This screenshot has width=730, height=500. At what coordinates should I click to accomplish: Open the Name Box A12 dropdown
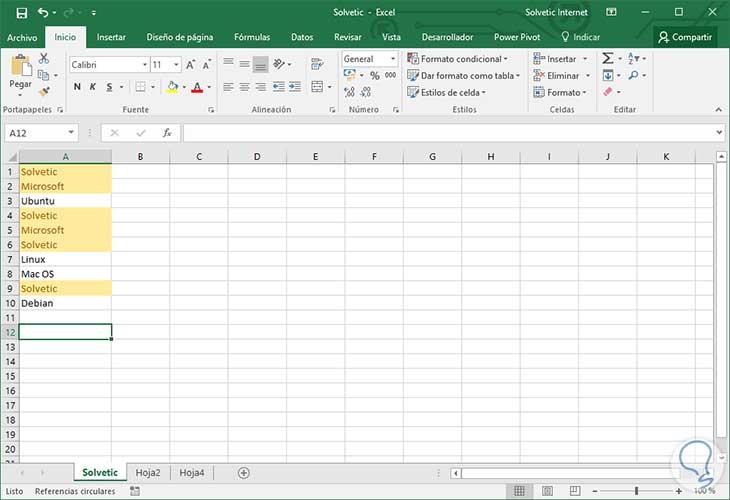pyautogui.click(x=71, y=133)
